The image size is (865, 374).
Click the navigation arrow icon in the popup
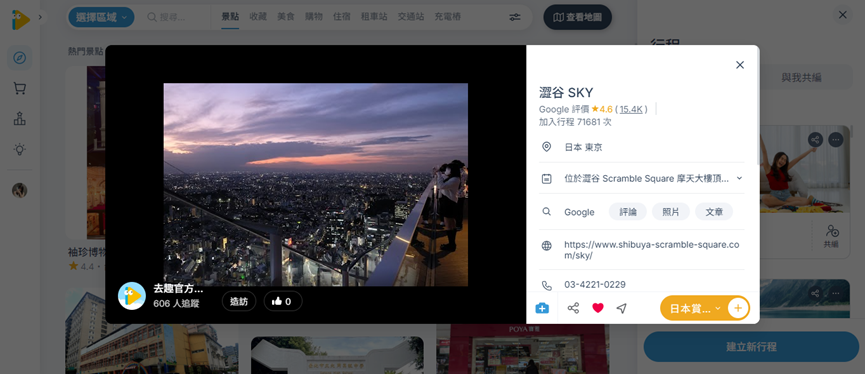[x=622, y=308]
